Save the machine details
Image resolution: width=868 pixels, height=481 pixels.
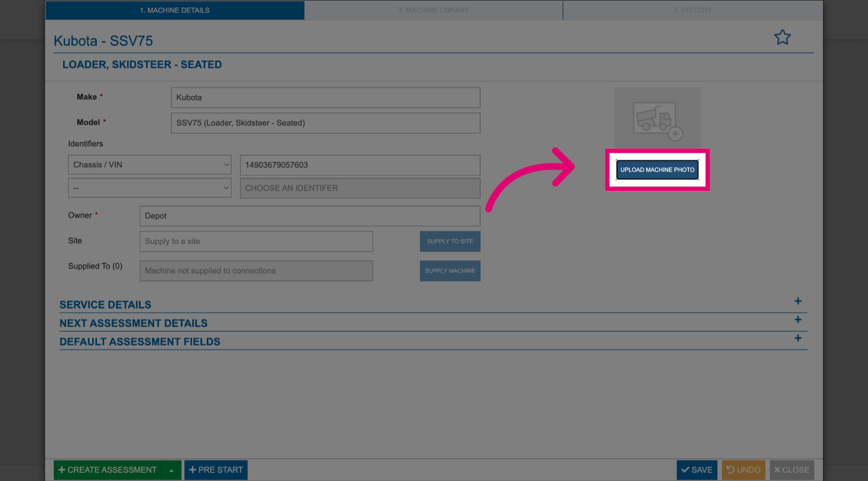click(697, 470)
